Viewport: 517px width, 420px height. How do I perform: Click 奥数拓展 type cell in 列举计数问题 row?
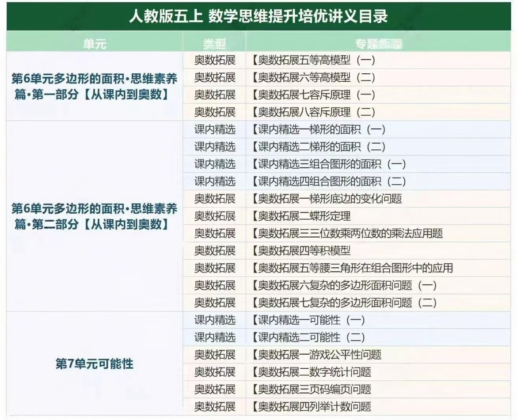coord(215,406)
